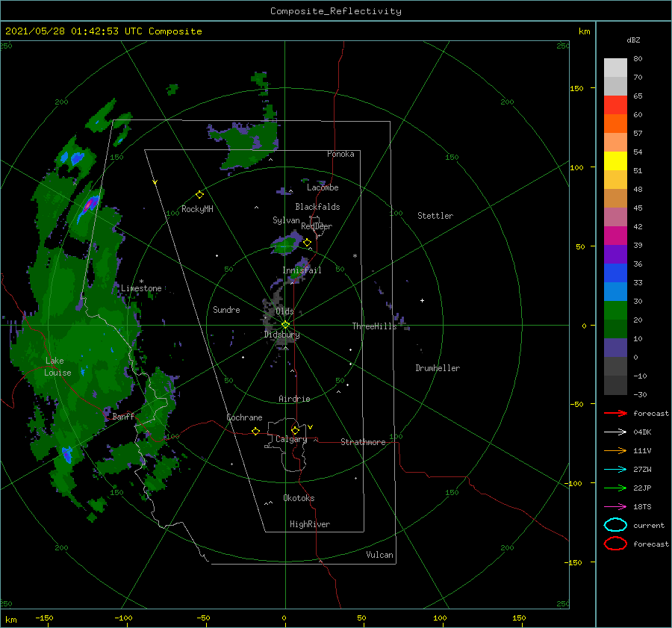Image resolution: width=672 pixels, height=628 pixels.
Task: Click the echo cell southwest of RedDeer
Action: (286, 244)
